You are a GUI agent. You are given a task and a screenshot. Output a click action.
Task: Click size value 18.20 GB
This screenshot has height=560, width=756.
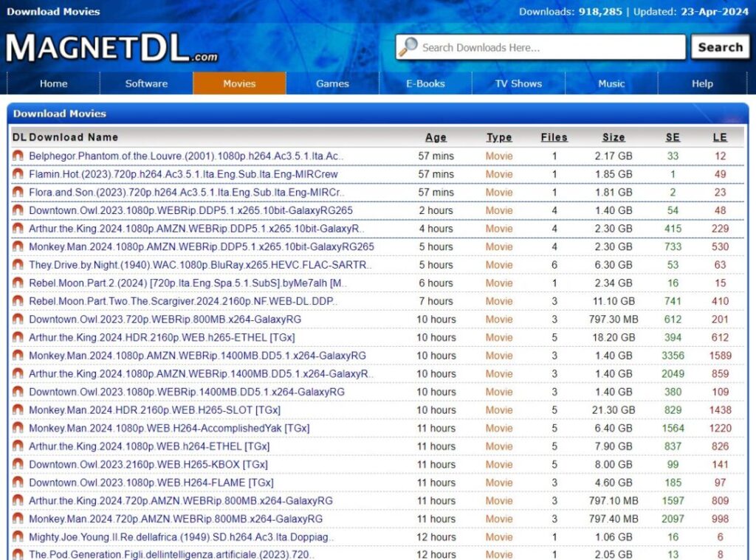614,337
